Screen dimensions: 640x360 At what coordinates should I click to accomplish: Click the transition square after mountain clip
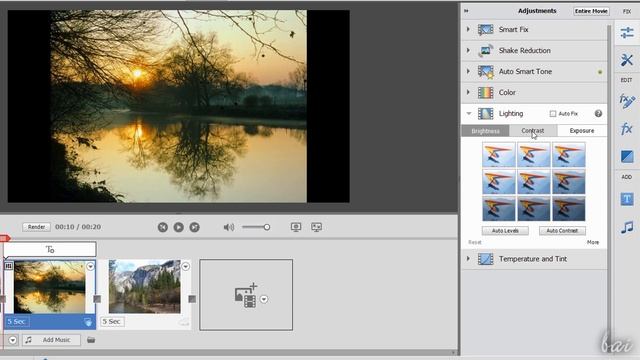[x=192, y=299]
